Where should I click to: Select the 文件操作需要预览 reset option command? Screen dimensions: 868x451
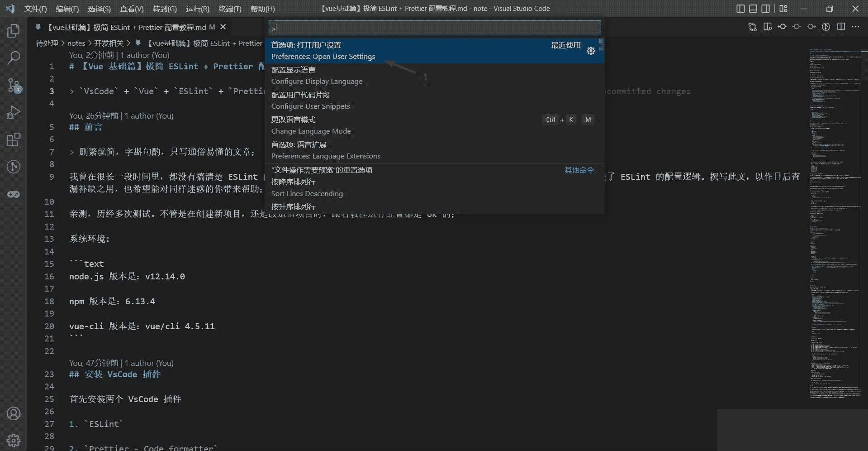(434, 170)
